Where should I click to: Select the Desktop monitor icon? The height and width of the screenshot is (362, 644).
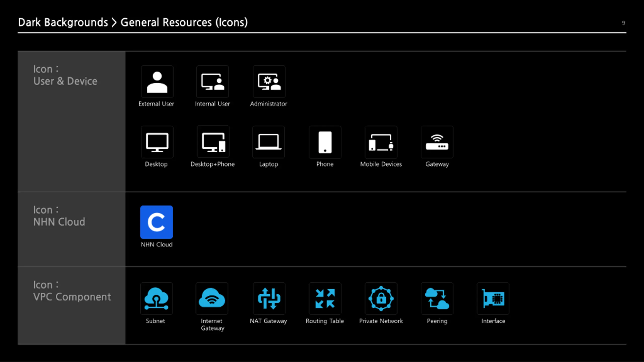point(157,142)
